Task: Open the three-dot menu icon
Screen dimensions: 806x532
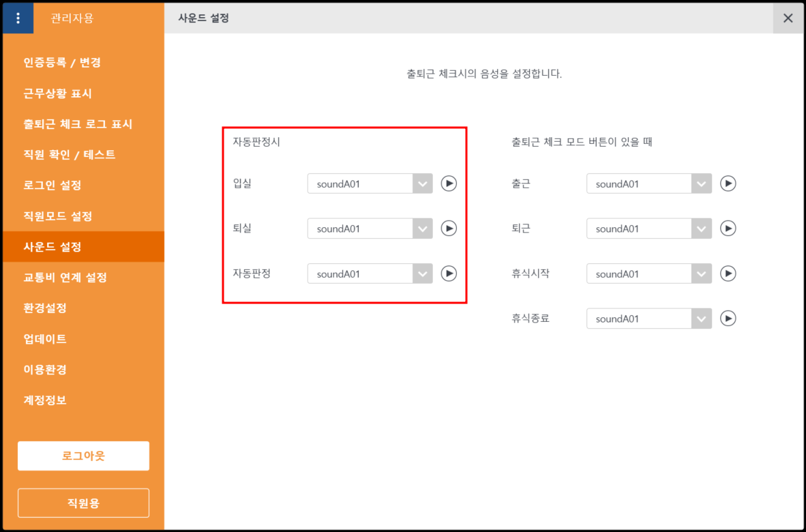Action: click(18, 18)
